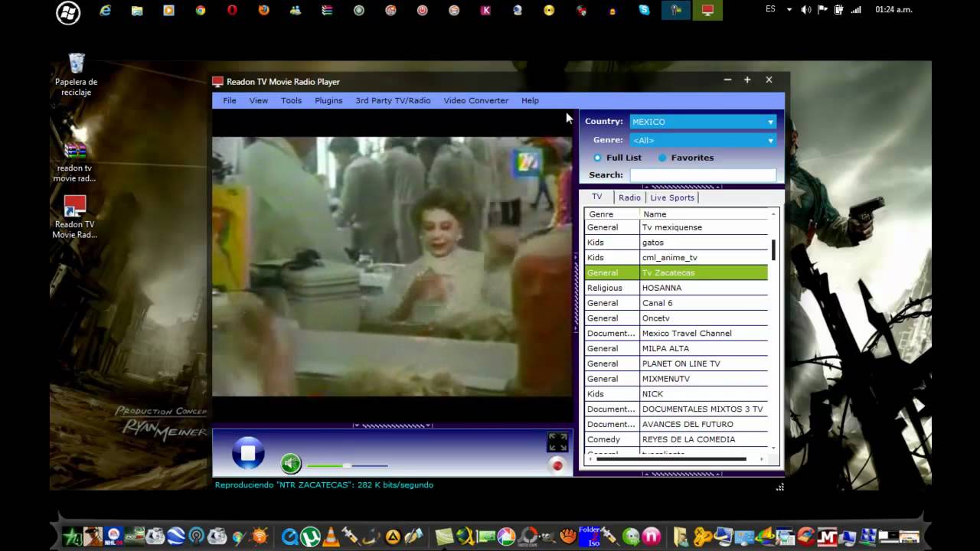Collapse the filter section with the splitter under Search

click(x=681, y=187)
